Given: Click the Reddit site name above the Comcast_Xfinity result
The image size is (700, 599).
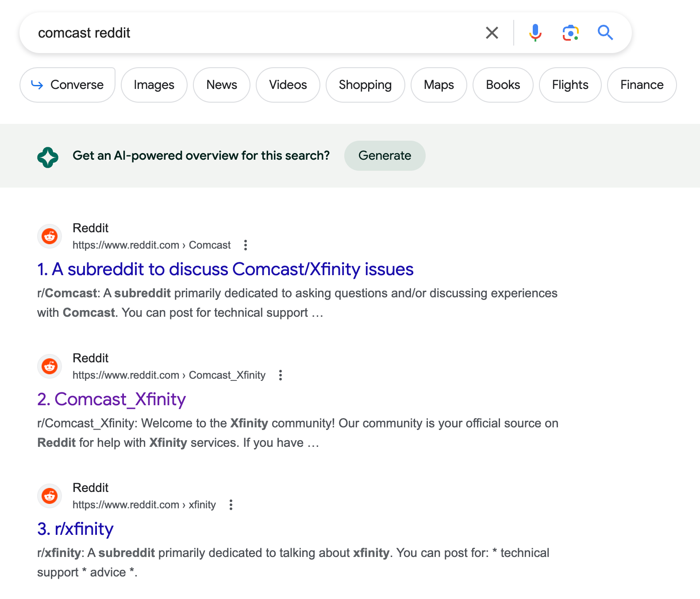Looking at the screenshot, I should tap(91, 358).
